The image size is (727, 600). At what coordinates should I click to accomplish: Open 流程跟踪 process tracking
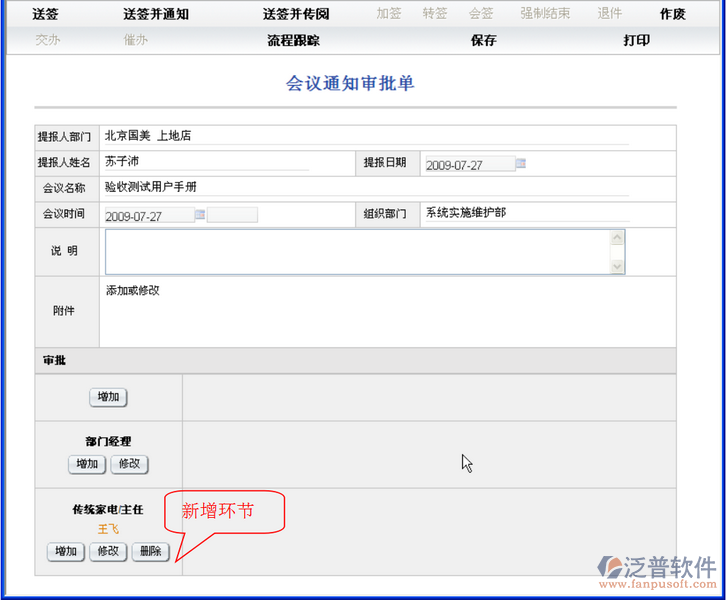[293, 40]
